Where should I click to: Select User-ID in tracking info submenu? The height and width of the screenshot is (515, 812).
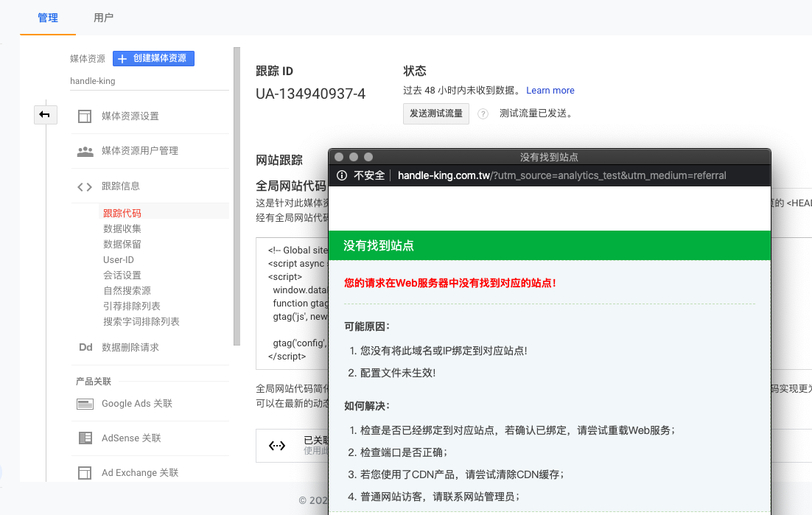click(119, 259)
